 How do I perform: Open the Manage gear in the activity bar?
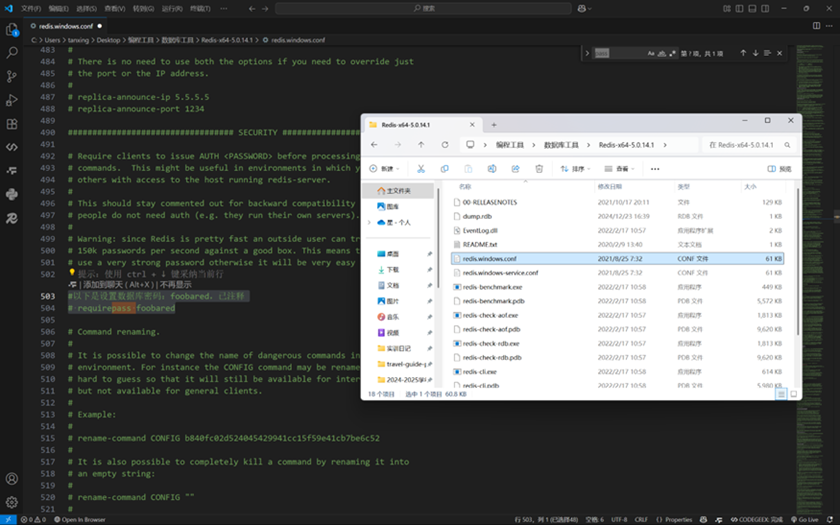pos(12,502)
